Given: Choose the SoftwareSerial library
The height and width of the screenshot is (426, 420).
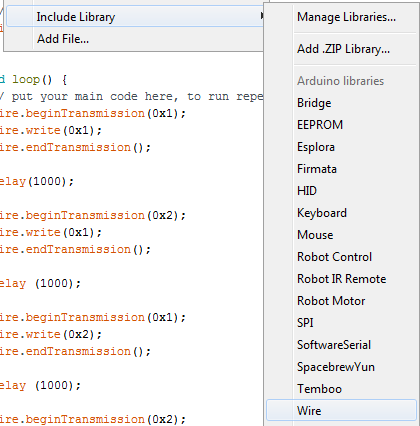Looking at the screenshot, I should [342, 345].
